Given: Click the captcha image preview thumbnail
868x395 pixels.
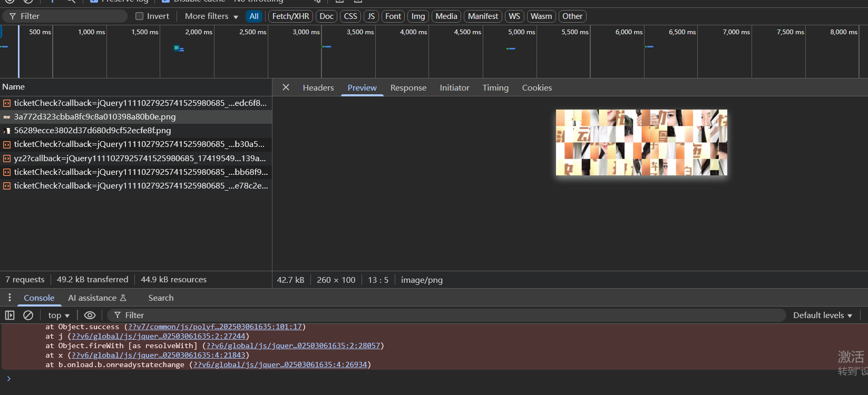Looking at the screenshot, I should (641, 142).
